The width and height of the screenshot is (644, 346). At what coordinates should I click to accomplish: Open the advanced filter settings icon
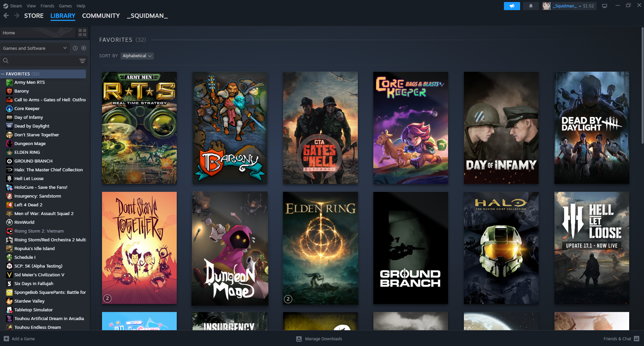click(82, 61)
